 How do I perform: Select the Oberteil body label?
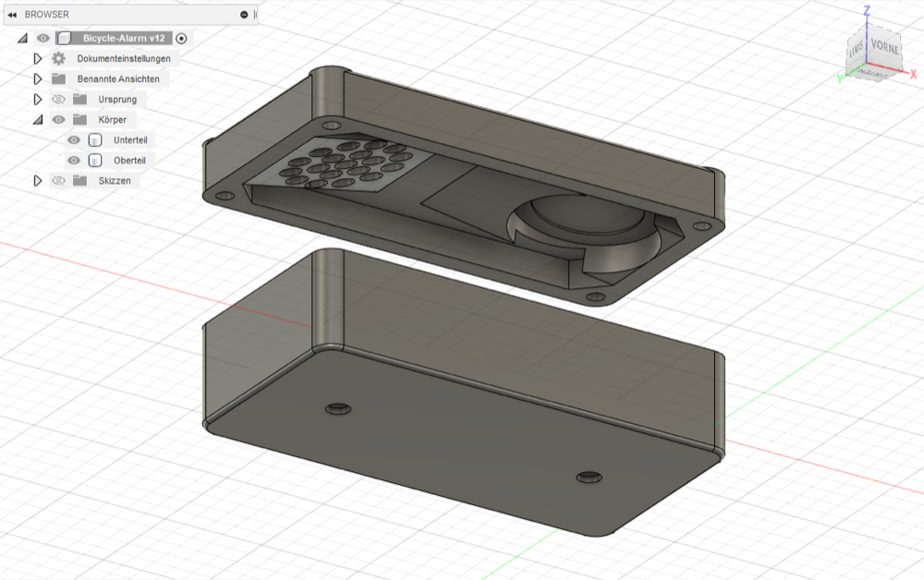click(x=129, y=160)
